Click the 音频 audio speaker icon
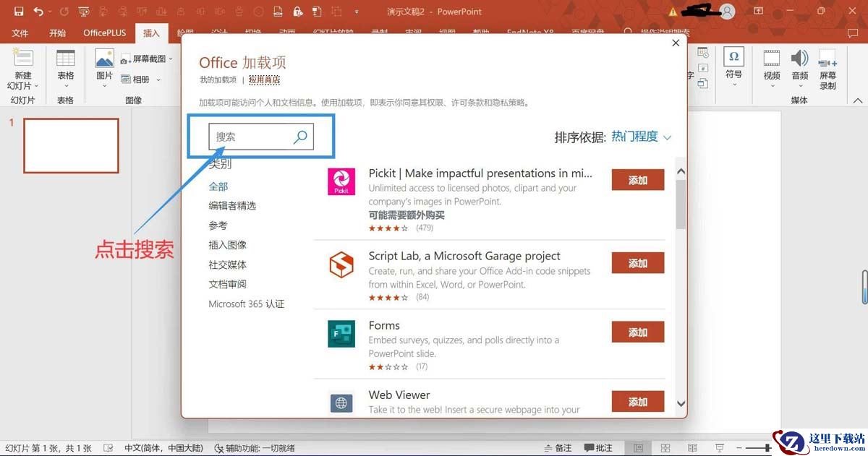868x456 pixels. coord(799,58)
